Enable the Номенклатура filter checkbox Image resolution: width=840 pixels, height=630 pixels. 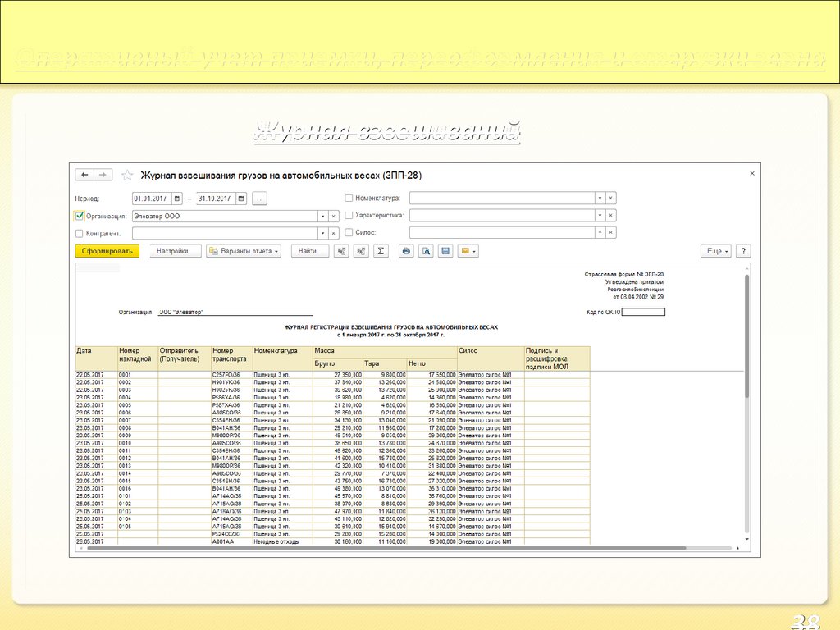coord(349,198)
